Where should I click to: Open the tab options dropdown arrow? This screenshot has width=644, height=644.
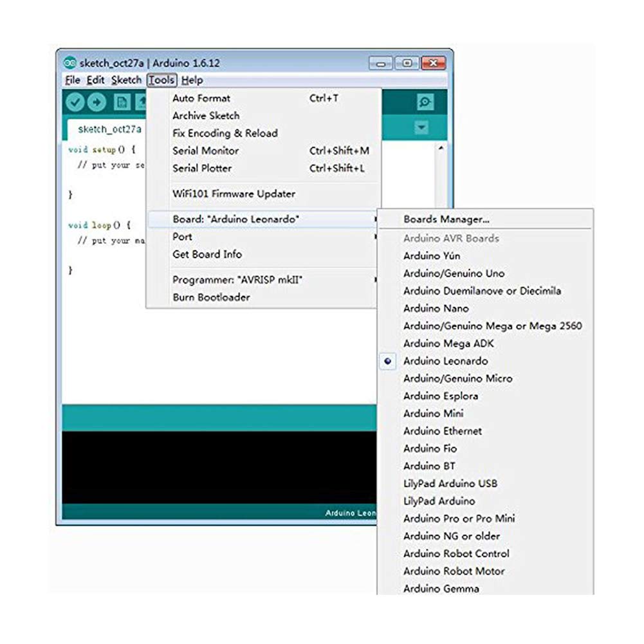coord(421,128)
